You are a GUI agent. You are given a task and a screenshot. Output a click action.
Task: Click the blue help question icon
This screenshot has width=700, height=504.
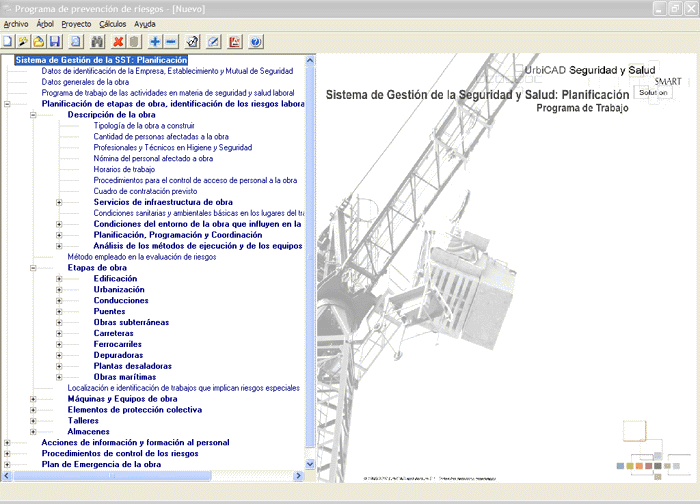(x=256, y=42)
